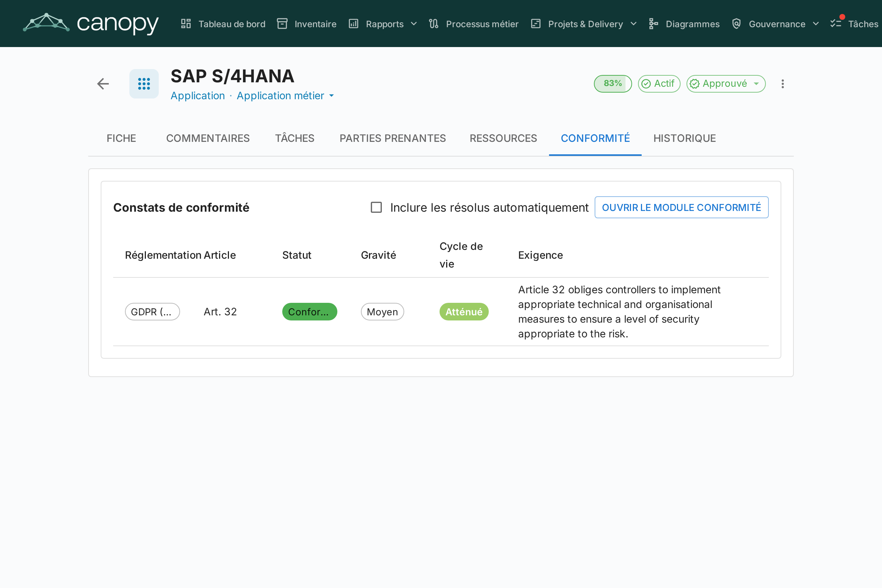882x588 pixels.
Task: Open the three-dot more options menu
Action: point(783,84)
